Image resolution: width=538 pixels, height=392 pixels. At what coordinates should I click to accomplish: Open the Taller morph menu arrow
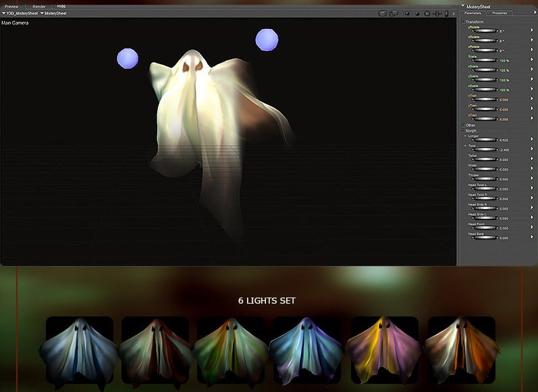pyautogui.click(x=532, y=159)
